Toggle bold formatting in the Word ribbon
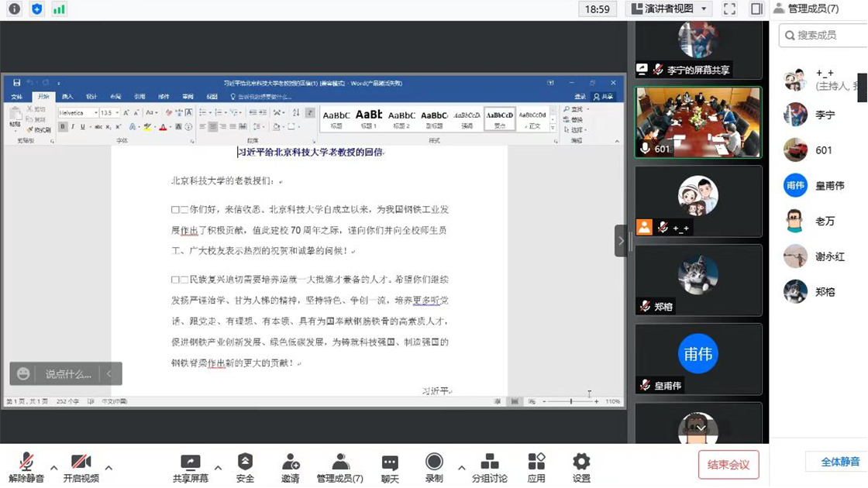 click(x=62, y=126)
